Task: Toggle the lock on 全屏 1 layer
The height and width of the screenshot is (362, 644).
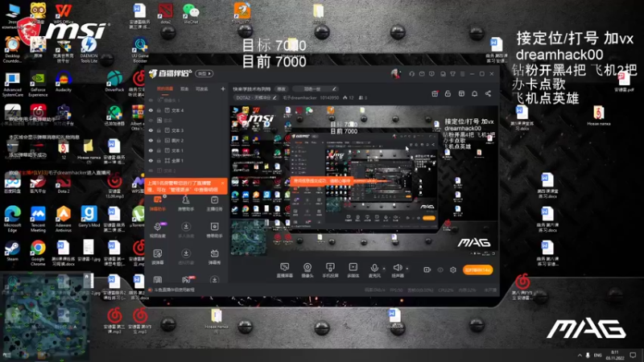Action: [159, 160]
